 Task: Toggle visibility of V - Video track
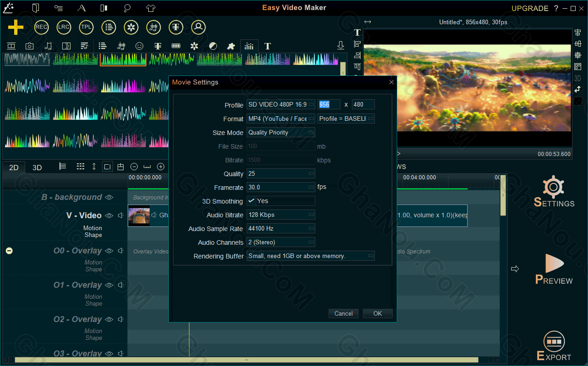click(109, 215)
